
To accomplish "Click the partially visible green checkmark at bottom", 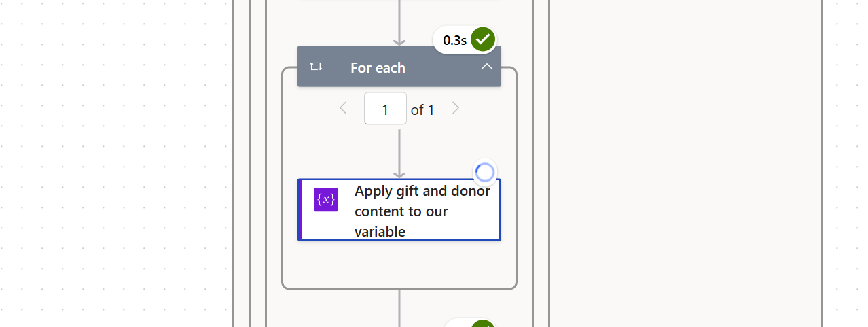I will (x=483, y=324).
